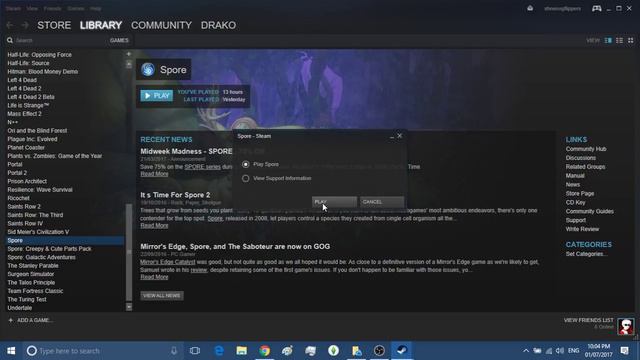
Task: Open OBS Studio from the taskbar
Action: pyautogui.click(x=379, y=351)
